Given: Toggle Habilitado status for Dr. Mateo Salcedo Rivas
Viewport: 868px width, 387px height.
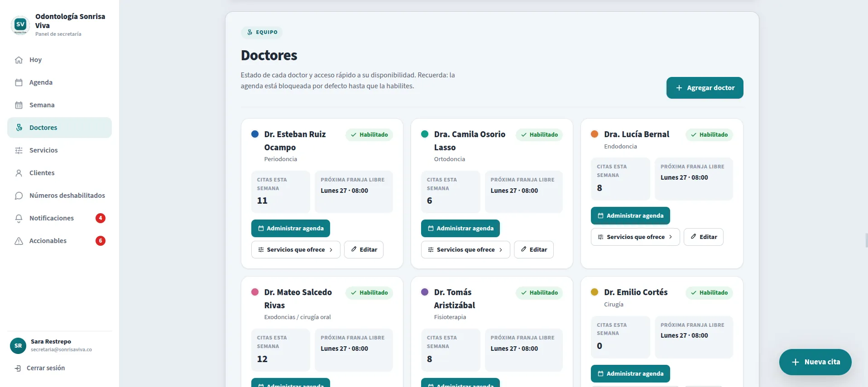Looking at the screenshot, I should (369, 292).
